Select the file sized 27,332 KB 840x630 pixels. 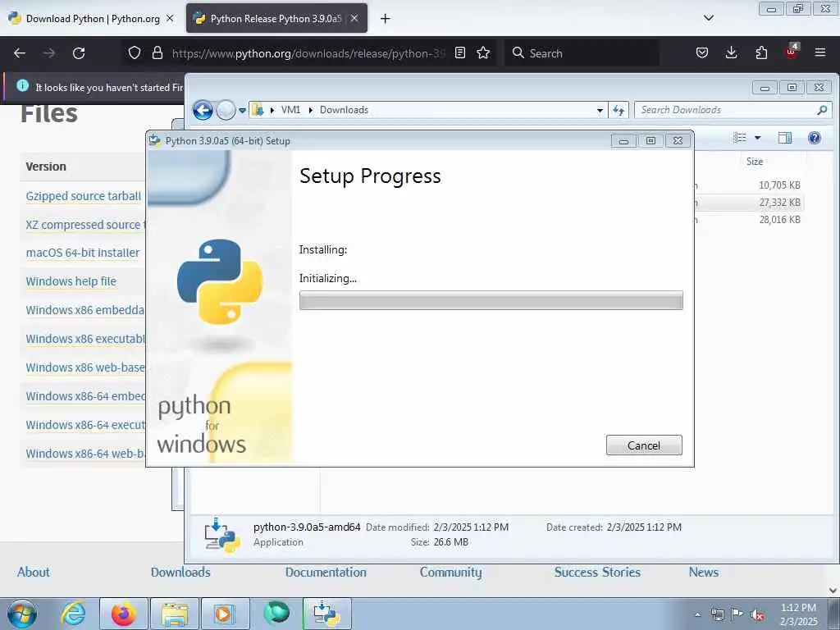click(x=779, y=203)
